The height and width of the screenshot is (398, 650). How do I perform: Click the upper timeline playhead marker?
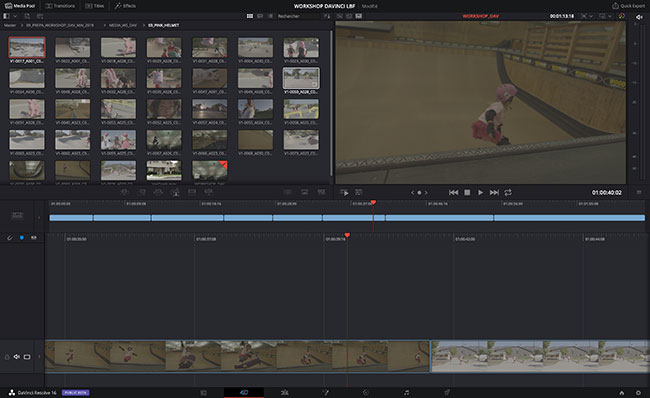374,202
